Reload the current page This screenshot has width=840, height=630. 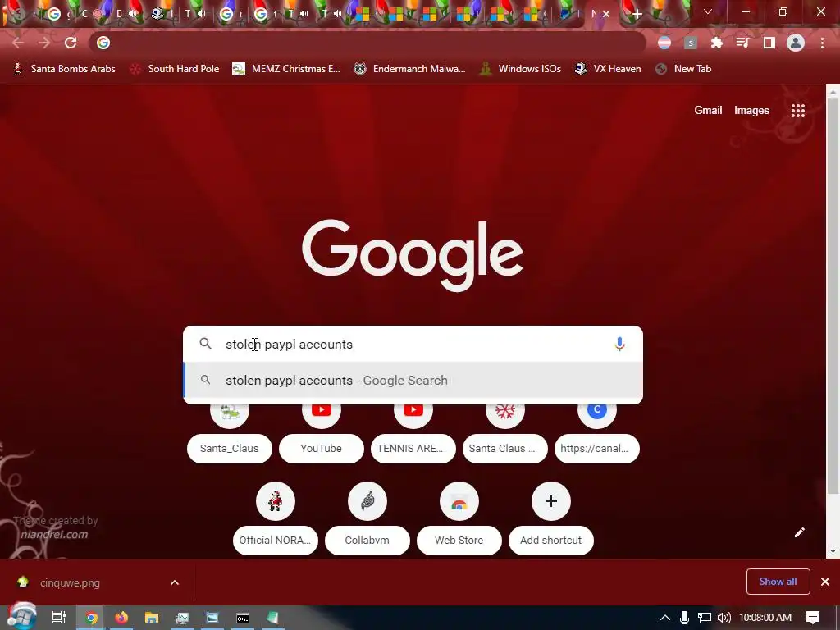tap(71, 43)
